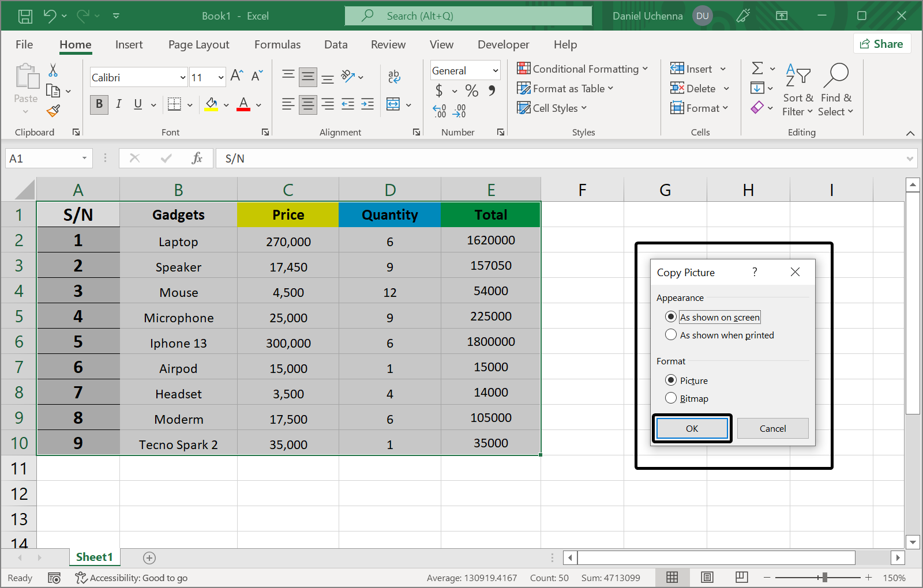Choose the Bitmap format option

click(671, 398)
